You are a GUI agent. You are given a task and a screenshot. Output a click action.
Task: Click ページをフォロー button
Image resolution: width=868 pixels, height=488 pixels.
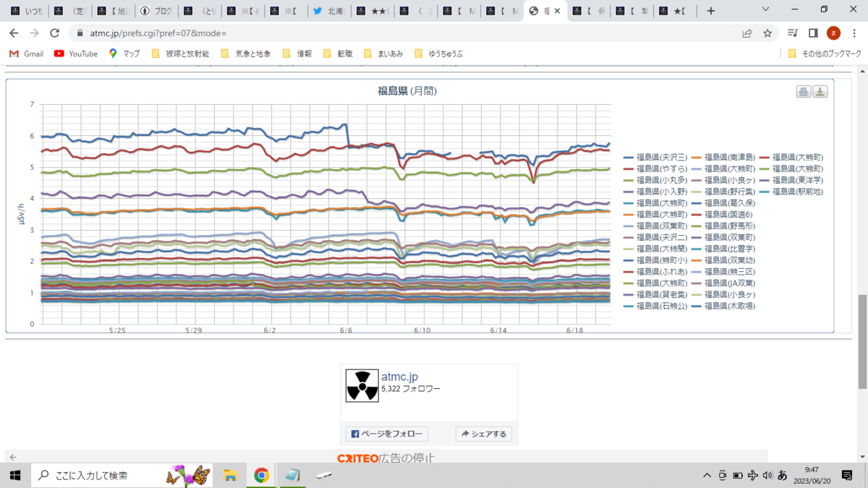387,434
